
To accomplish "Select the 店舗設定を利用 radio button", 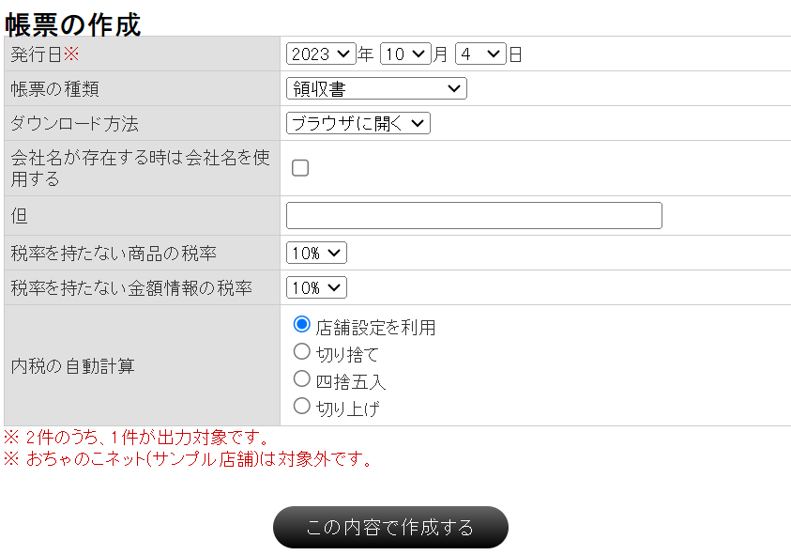I will pos(302,325).
